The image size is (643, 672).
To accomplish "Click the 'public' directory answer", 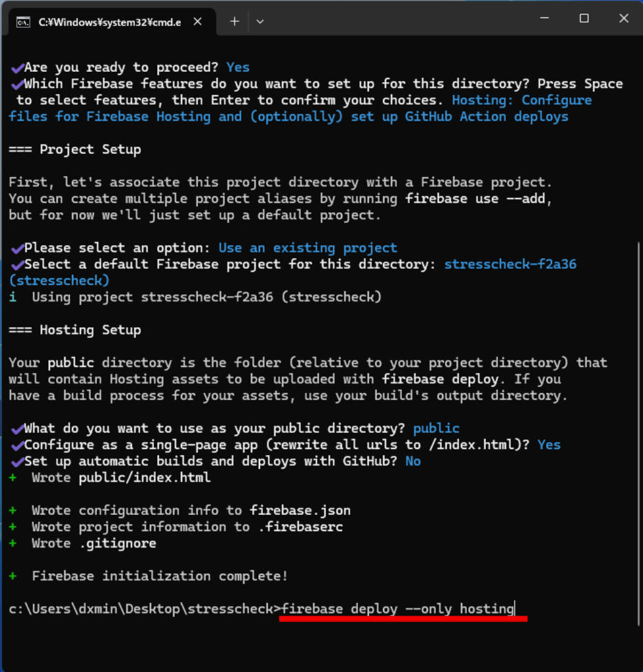I will point(436,428).
